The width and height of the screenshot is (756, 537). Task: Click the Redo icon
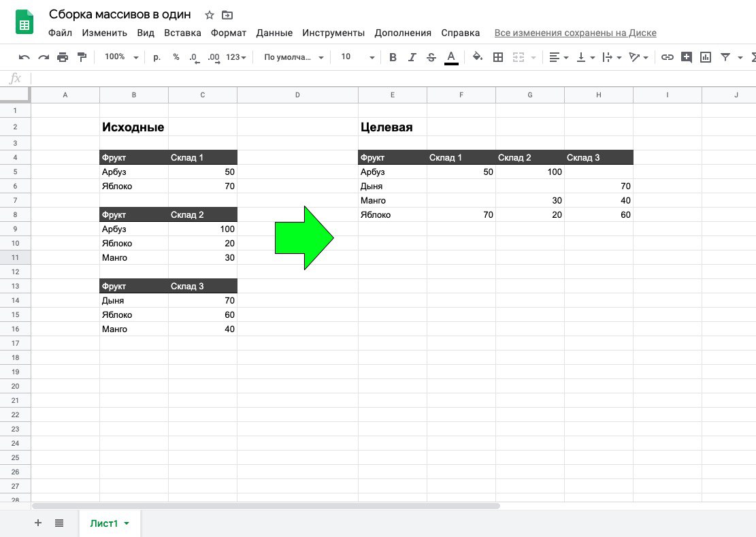(44, 57)
